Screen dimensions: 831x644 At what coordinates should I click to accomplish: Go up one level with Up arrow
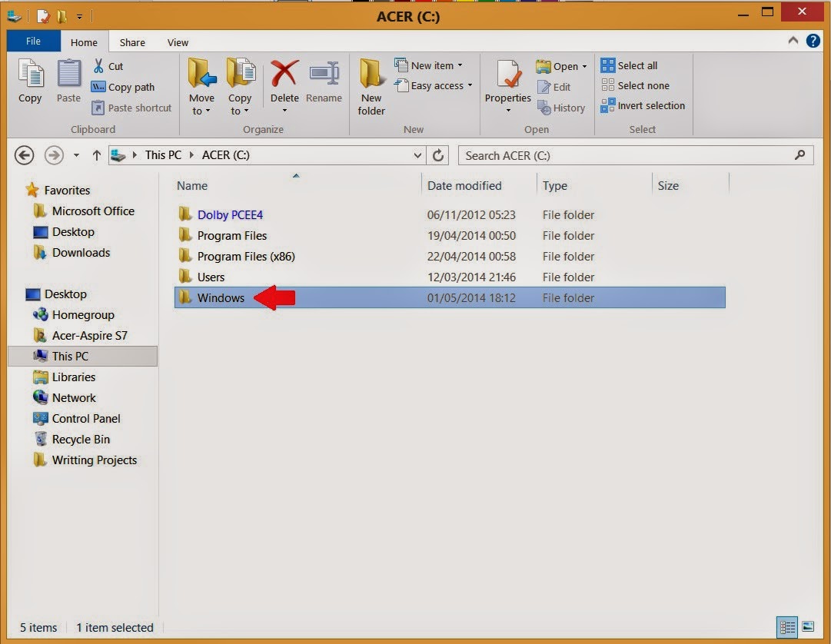click(x=96, y=155)
